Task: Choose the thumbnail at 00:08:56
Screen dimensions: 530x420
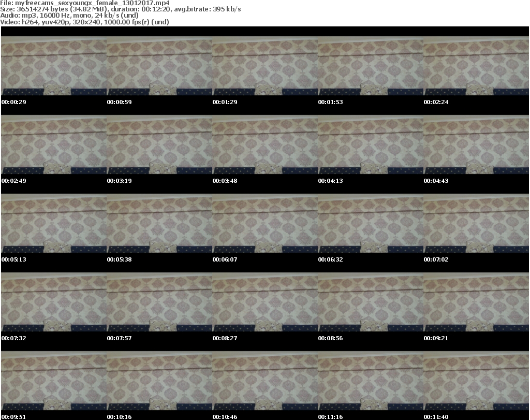Action: [371, 302]
